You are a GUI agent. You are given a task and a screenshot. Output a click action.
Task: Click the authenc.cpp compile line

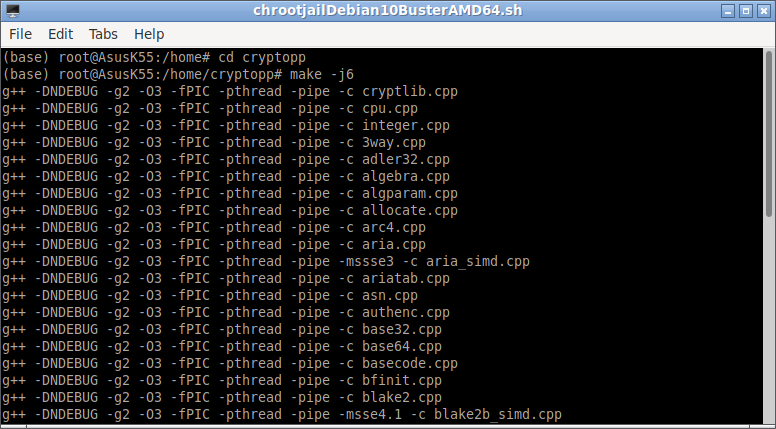(x=226, y=312)
